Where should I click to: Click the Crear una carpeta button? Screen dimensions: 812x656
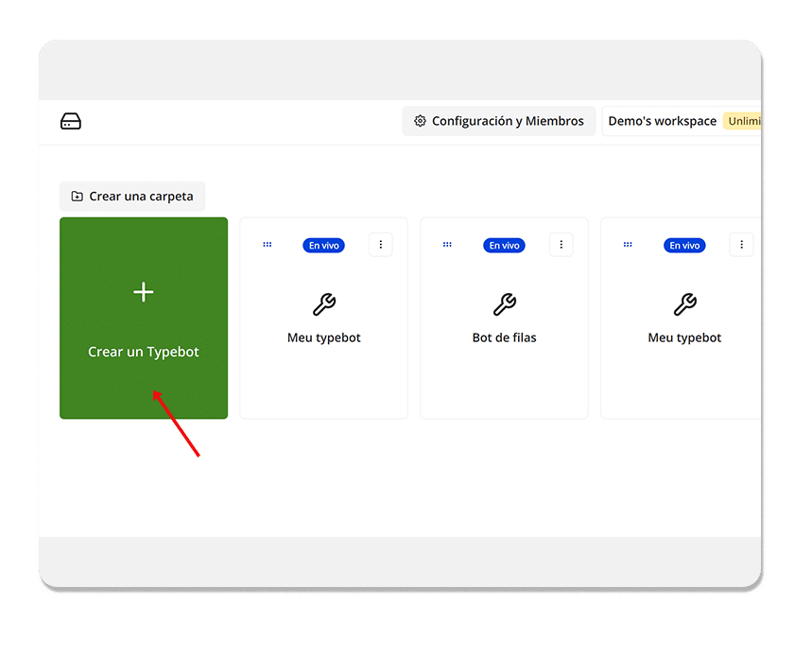[132, 197]
